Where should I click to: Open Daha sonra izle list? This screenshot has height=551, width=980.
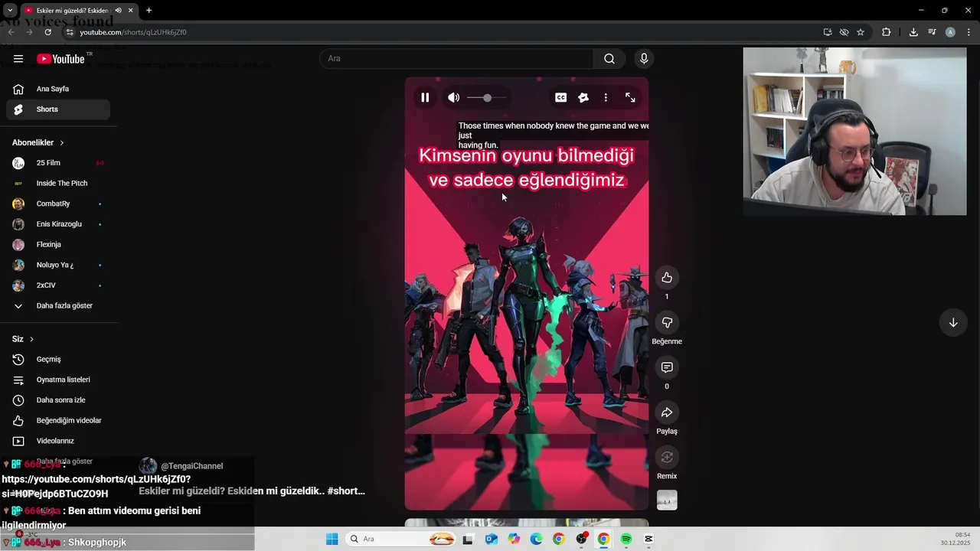[x=58, y=400]
